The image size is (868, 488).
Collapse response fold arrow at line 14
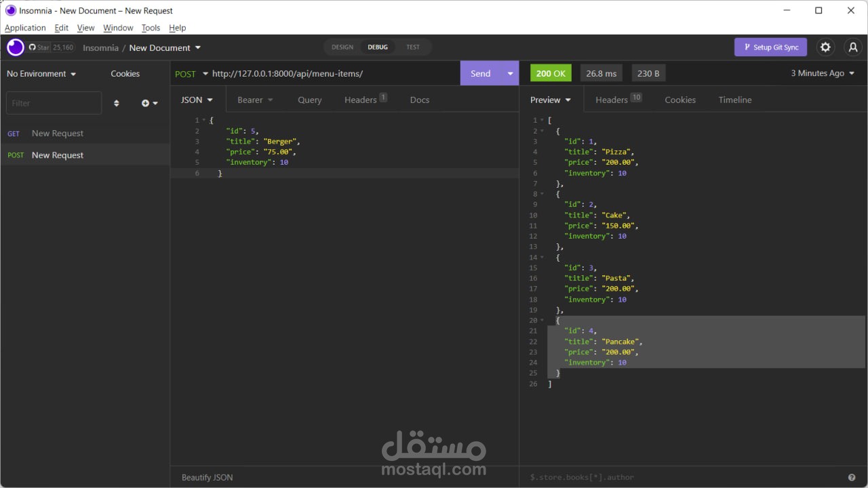coord(542,258)
